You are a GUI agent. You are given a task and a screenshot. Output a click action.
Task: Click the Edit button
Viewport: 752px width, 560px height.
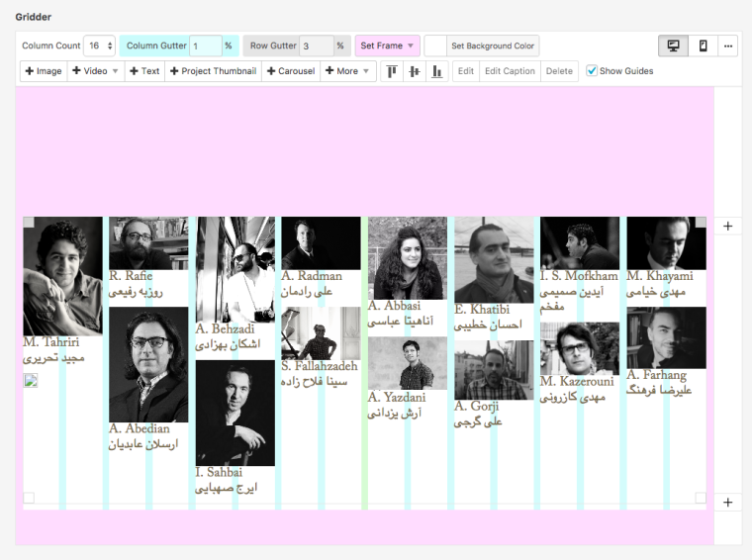[466, 71]
